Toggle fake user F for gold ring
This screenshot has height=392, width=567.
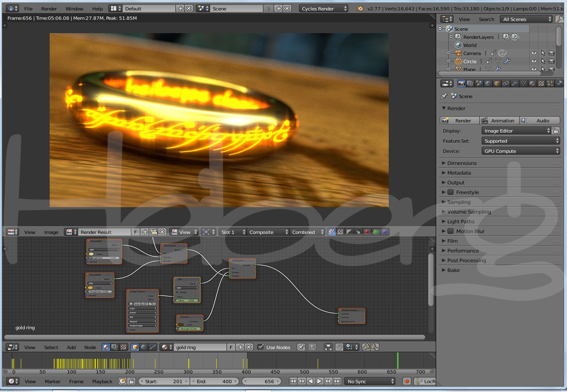coord(231,347)
